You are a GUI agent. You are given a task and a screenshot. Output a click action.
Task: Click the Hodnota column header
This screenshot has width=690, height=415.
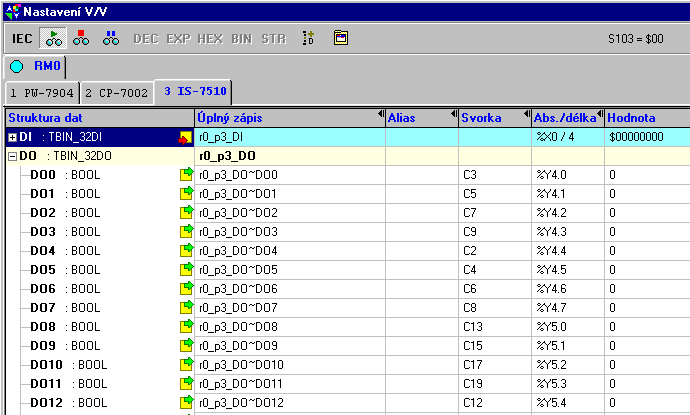647,118
